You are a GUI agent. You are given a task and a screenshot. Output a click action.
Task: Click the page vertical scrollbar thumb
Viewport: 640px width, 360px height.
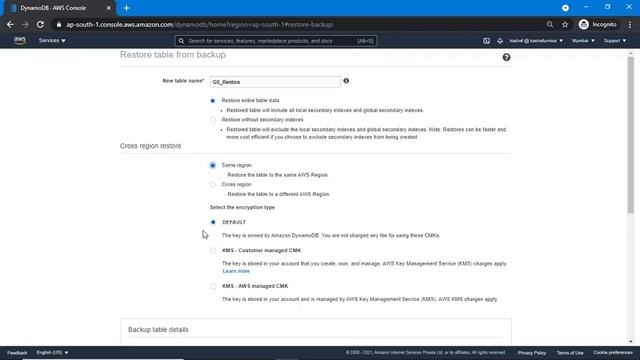pos(631,135)
